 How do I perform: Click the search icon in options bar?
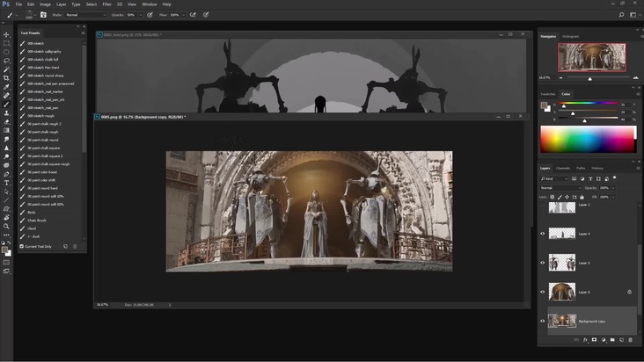tap(622, 15)
